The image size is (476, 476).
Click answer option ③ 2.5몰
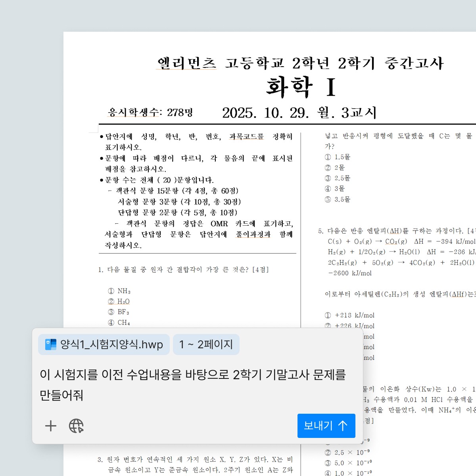tap(338, 178)
